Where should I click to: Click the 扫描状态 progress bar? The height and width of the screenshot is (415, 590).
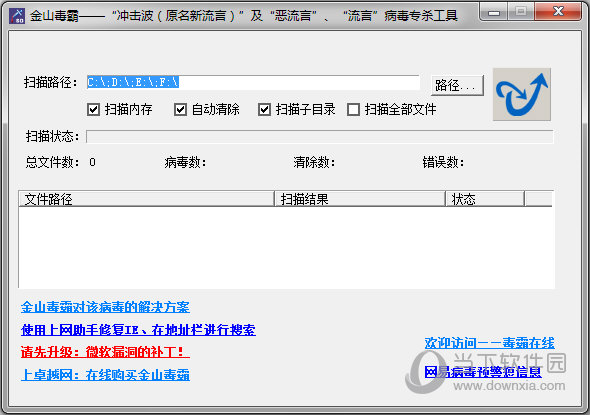click(x=319, y=137)
